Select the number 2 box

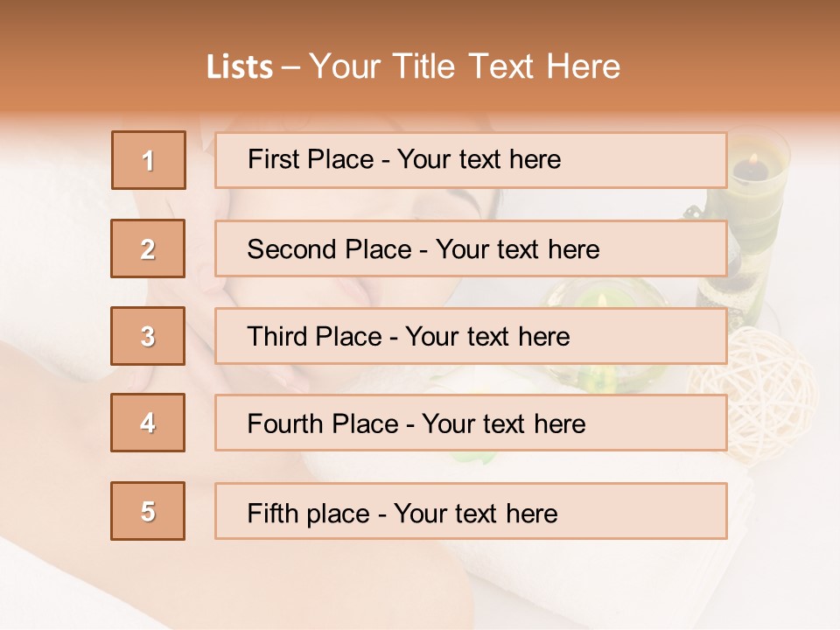tap(149, 248)
